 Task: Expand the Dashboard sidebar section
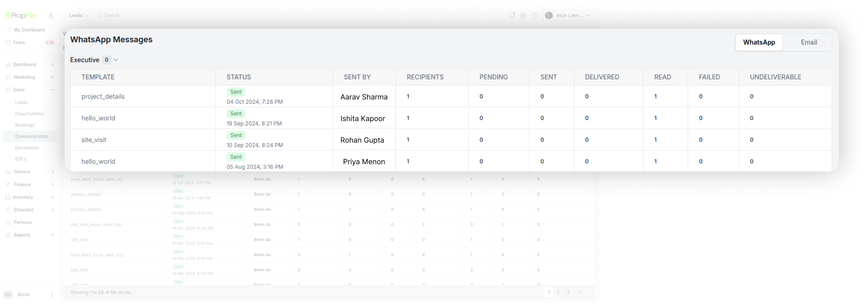click(x=52, y=64)
